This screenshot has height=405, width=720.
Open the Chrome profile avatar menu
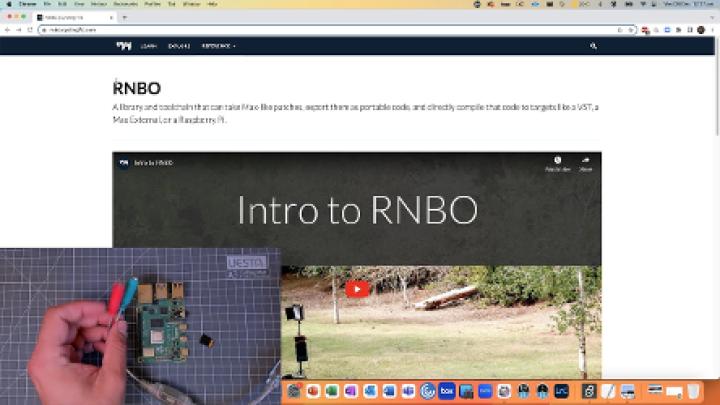(x=701, y=30)
